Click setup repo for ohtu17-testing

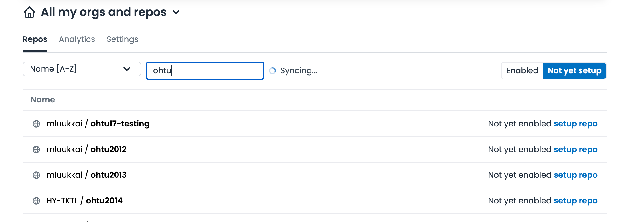(x=575, y=124)
